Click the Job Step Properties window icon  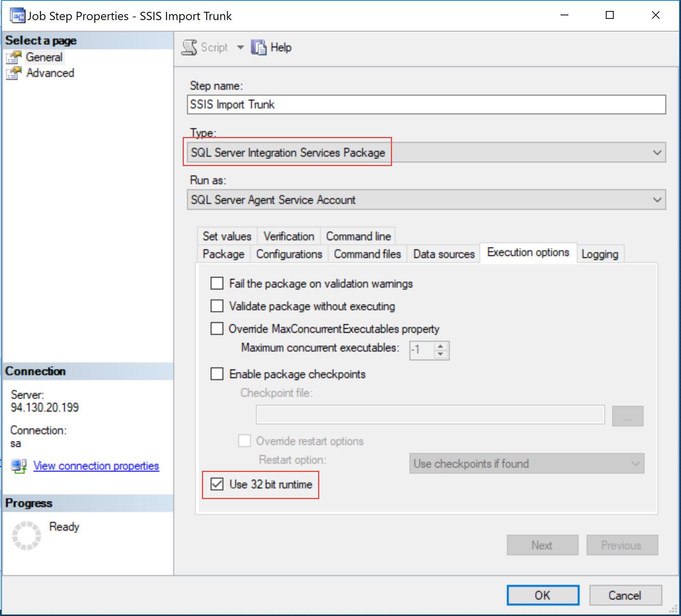click(17, 16)
